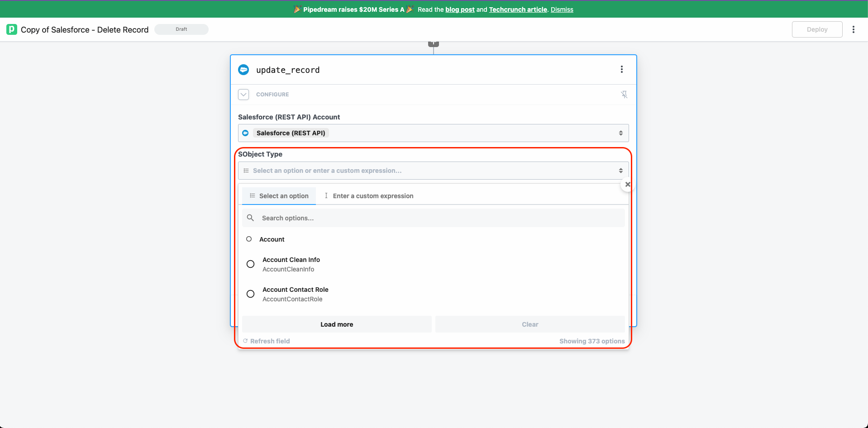868x428 pixels.
Task: Click the Pipedream logo icon
Action: (x=12, y=29)
